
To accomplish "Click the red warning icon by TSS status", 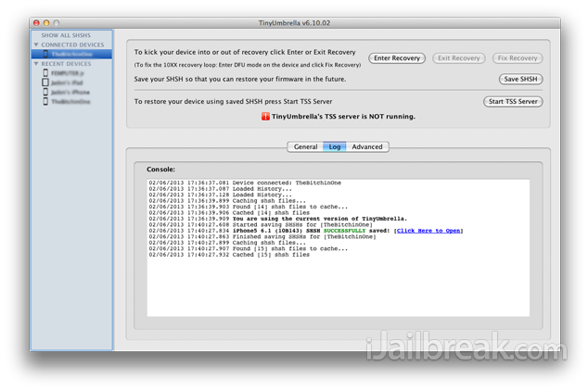I will tap(265, 117).
